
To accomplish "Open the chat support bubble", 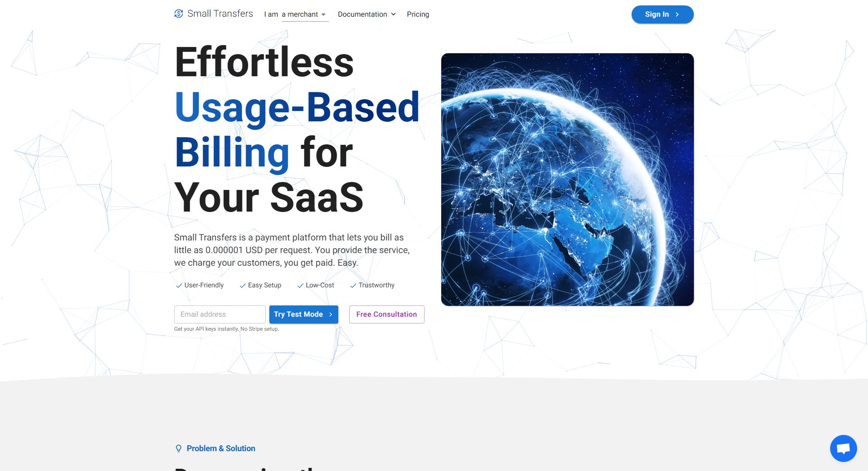I will click(x=843, y=448).
